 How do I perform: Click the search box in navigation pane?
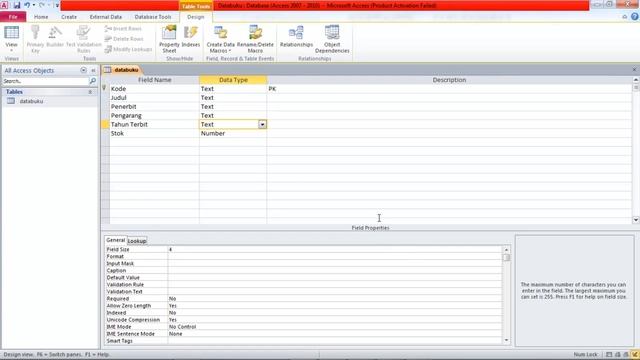pyautogui.click(x=45, y=81)
